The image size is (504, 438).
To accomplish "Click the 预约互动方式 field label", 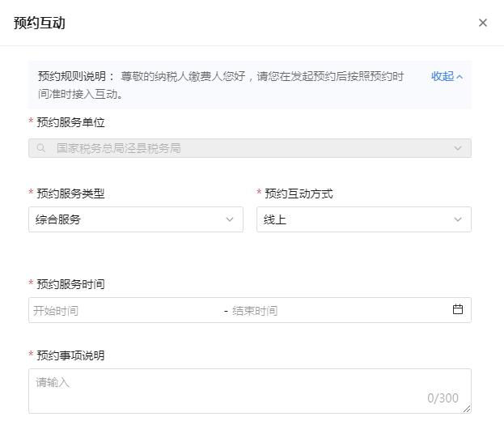I will (x=299, y=193).
